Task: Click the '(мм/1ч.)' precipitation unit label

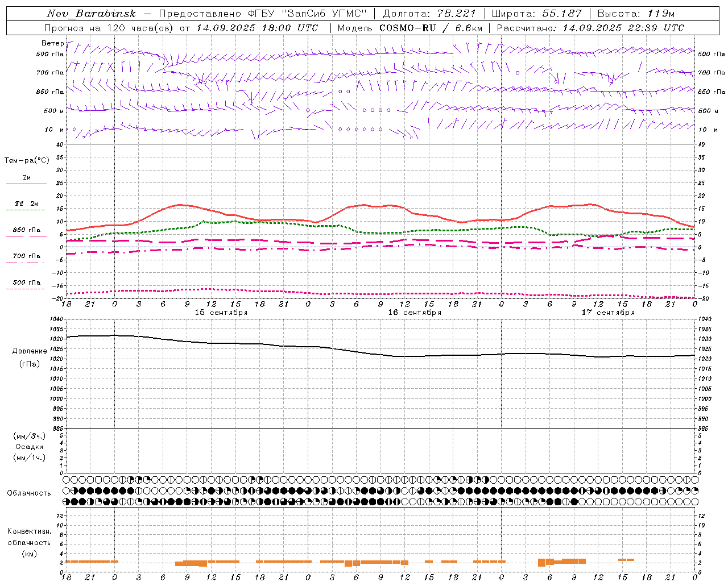Action: 29,458
